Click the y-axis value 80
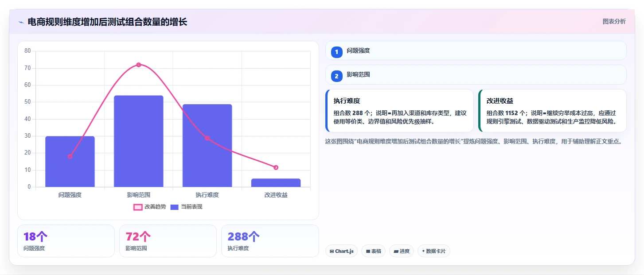The image size is (644, 275). tap(27, 51)
